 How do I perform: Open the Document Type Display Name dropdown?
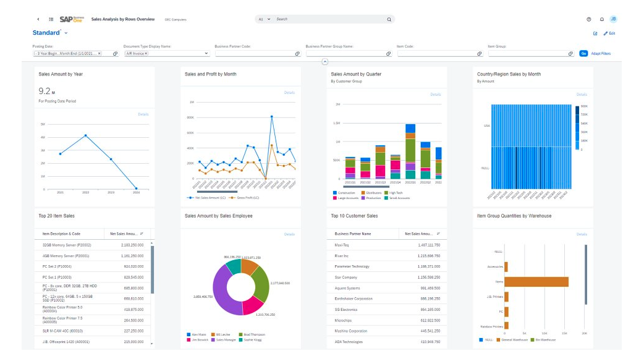[206, 54]
